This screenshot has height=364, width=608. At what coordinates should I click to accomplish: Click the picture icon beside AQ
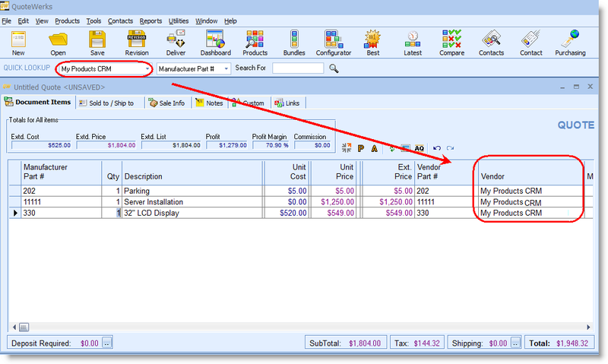pos(405,148)
